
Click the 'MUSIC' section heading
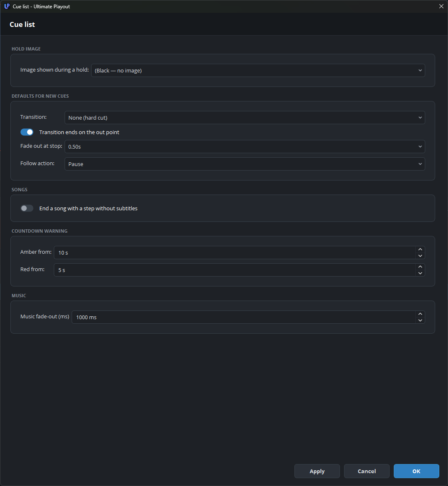coord(19,296)
